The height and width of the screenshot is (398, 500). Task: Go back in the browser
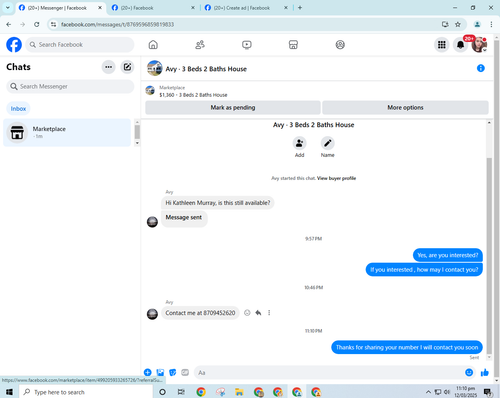[9, 24]
